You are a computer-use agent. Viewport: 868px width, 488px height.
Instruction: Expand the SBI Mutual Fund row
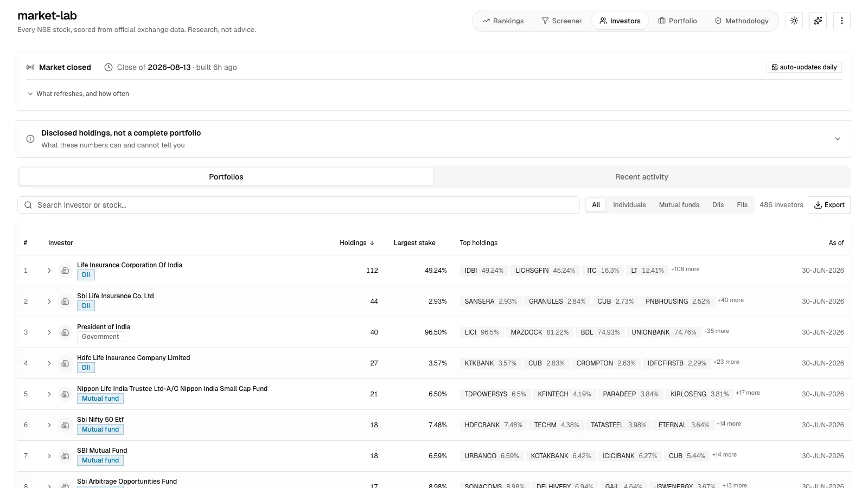click(49, 456)
